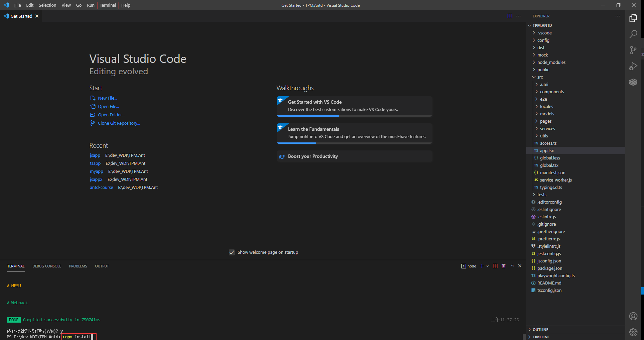
Task: Expand the node_modules folder
Action: tap(576, 62)
